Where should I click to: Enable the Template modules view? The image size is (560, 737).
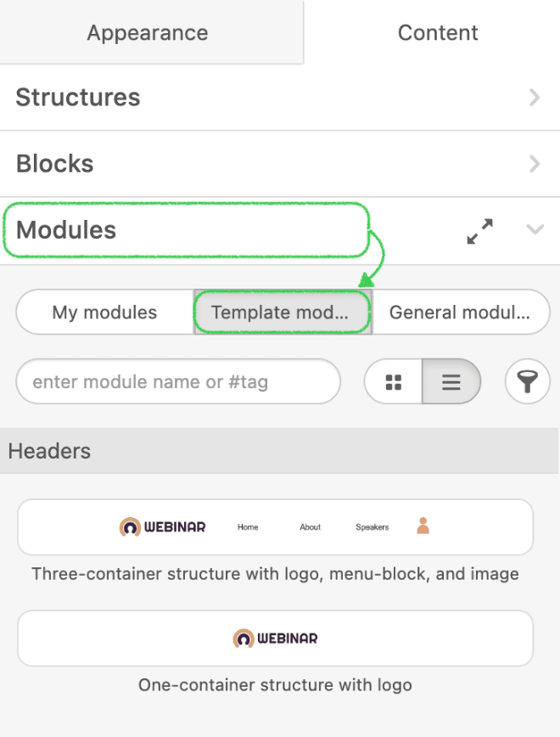282,312
